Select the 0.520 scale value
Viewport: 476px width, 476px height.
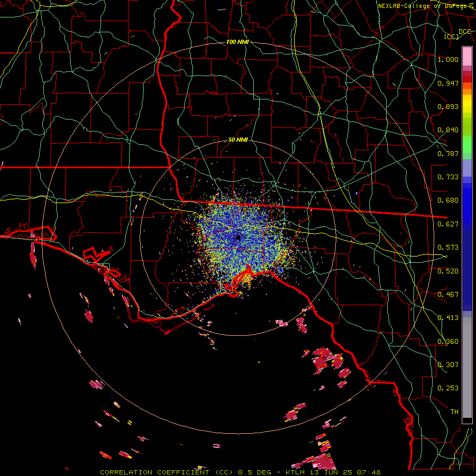pos(448,271)
